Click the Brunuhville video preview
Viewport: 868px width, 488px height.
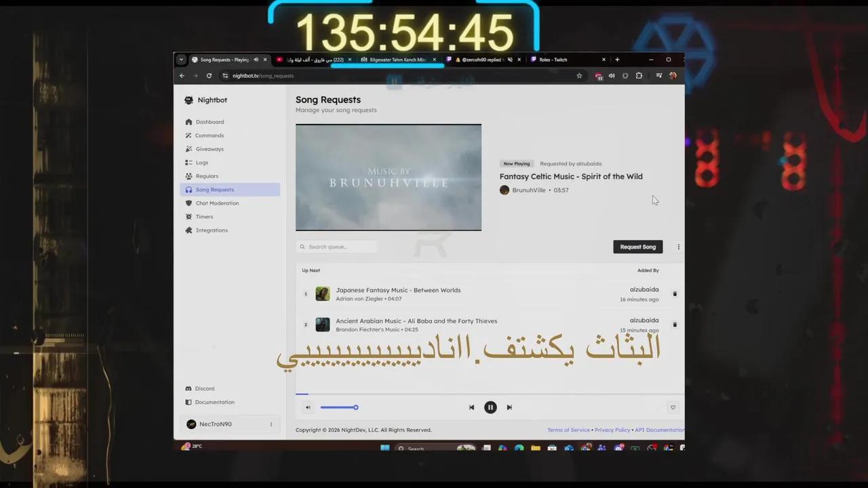point(389,178)
